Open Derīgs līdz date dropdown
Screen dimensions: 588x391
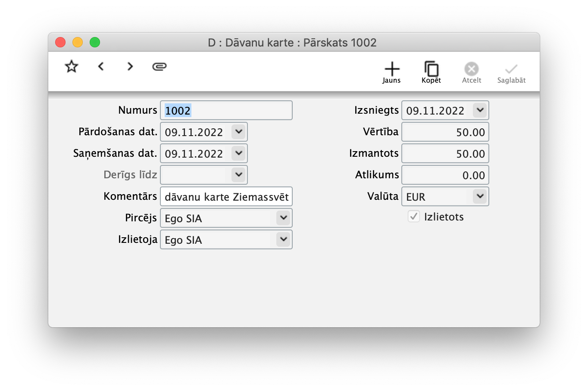(239, 174)
